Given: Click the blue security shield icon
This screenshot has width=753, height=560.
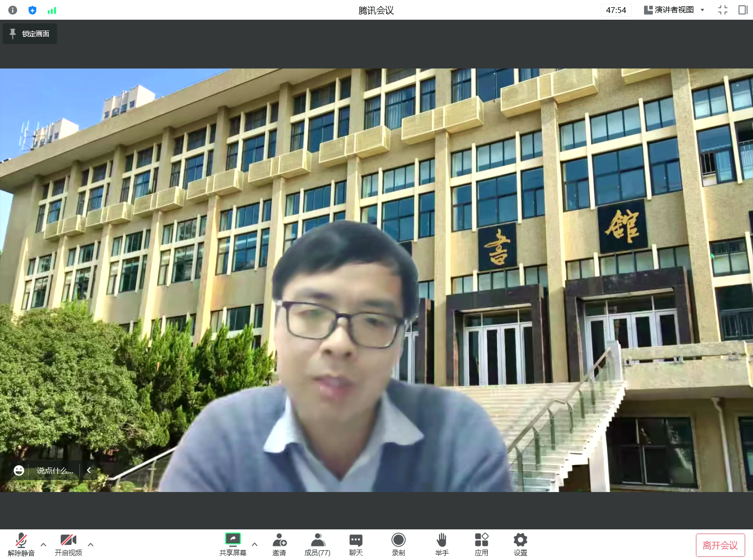Looking at the screenshot, I should pyautogui.click(x=32, y=10).
